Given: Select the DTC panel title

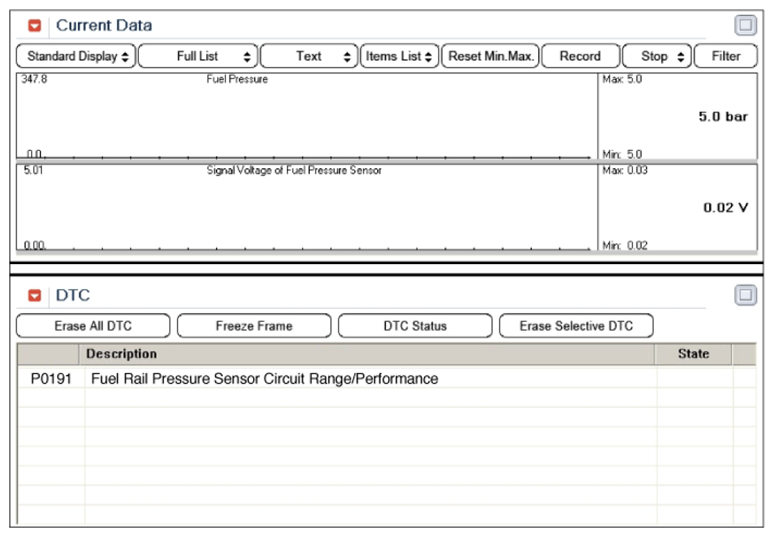Looking at the screenshot, I should (73, 295).
